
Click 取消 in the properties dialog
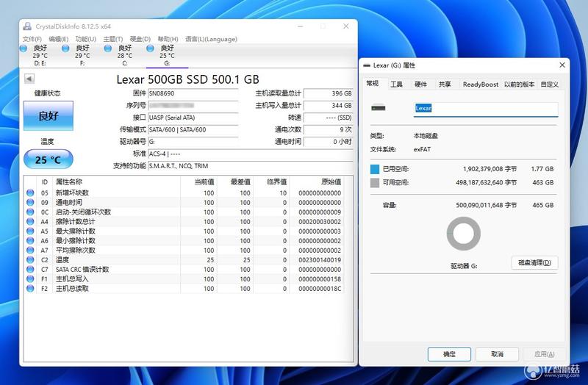497,354
